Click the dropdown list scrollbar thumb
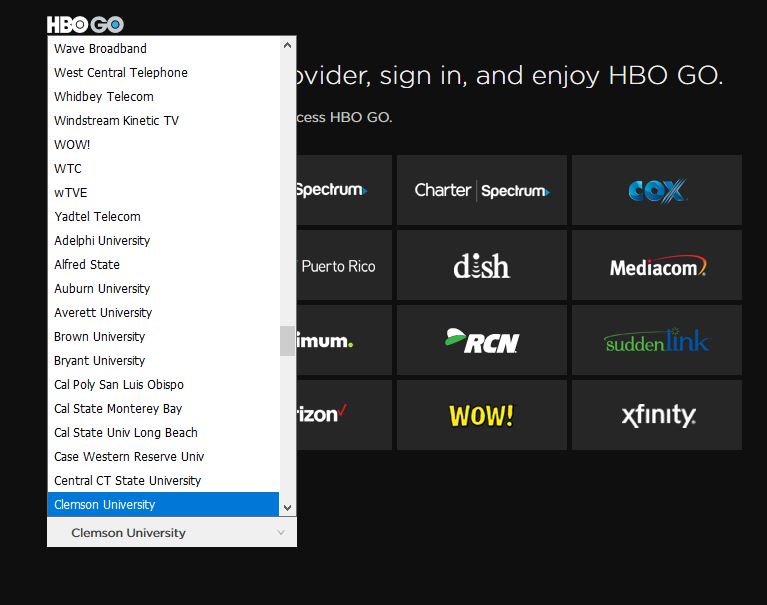The width and height of the screenshot is (767, 605). [x=288, y=341]
